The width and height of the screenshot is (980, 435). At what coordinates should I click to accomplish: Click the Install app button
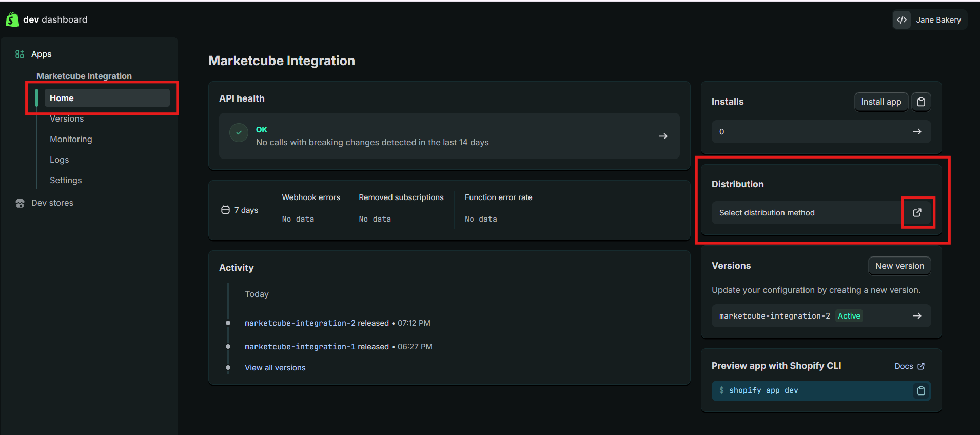tap(881, 102)
